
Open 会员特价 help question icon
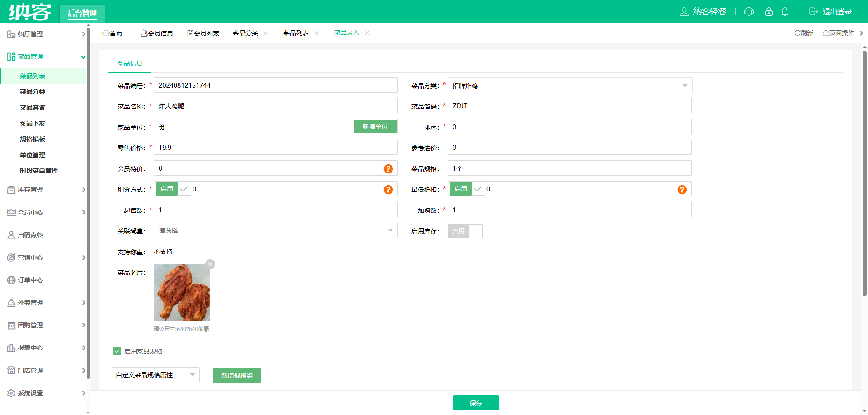pos(388,169)
